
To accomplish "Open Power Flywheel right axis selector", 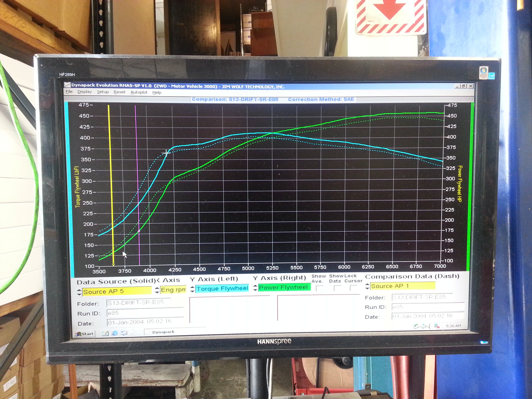I will tap(284, 287).
